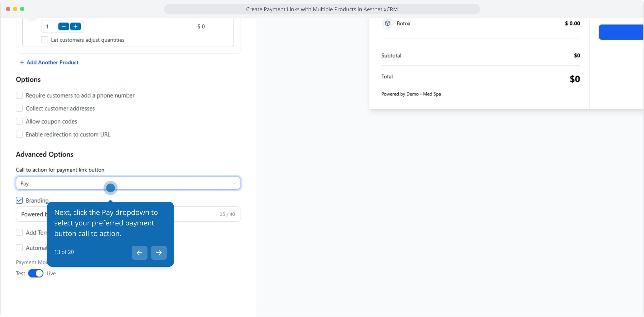The height and width of the screenshot is (317, 644).
Task: Uncheck the Branding checkbox
Action: pos(19,200)
